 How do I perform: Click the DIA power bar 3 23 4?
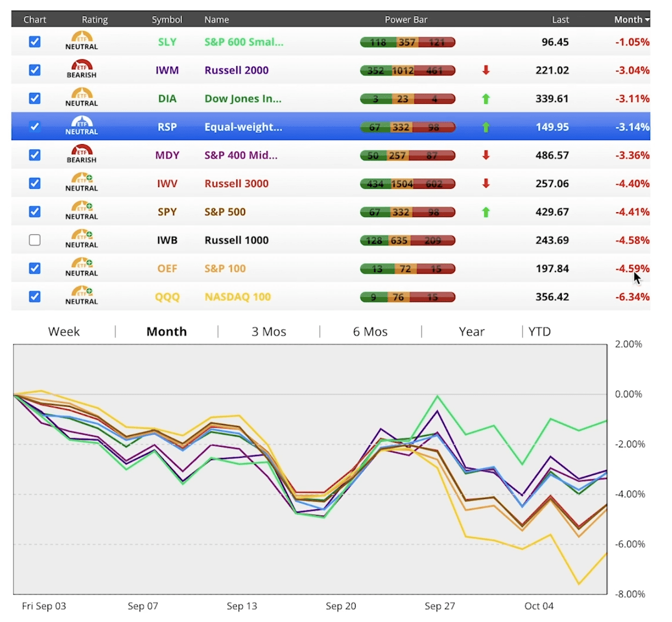tap(408, 99)
